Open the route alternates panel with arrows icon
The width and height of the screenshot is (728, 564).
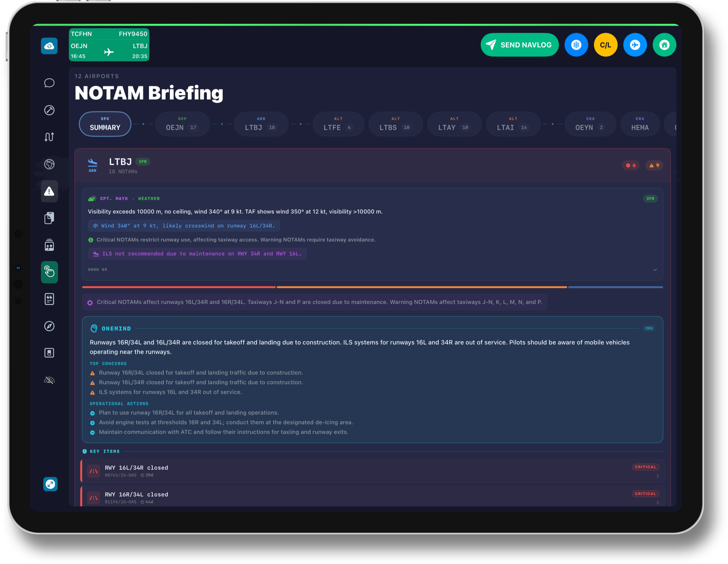[x=49, y=137]
